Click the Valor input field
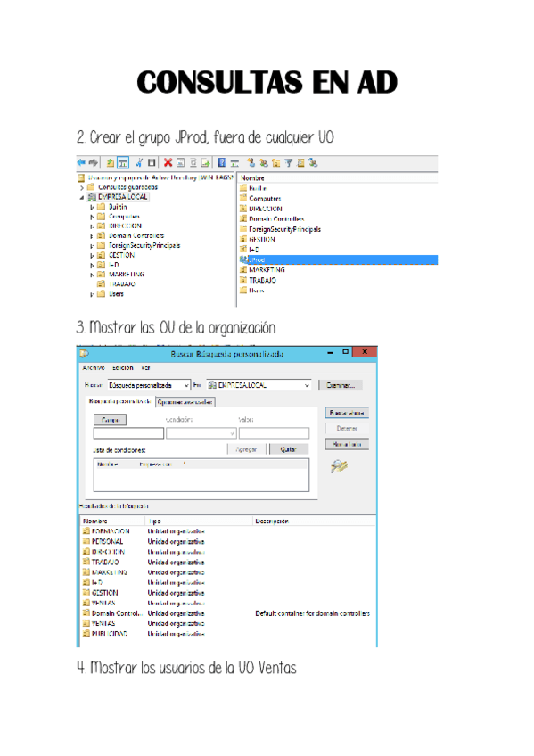The image size is (534, 756). click(x=274, y=433)
